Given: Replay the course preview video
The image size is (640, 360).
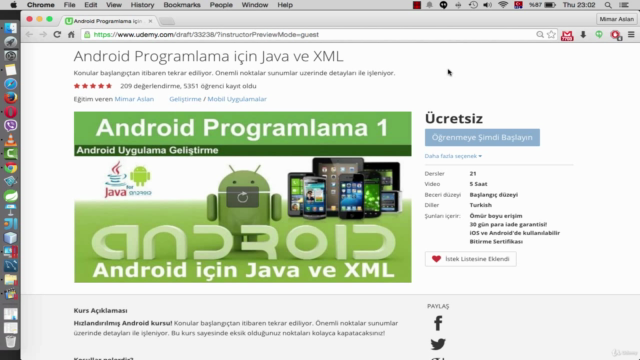Looking at the screenshot, I should (242, 197).
